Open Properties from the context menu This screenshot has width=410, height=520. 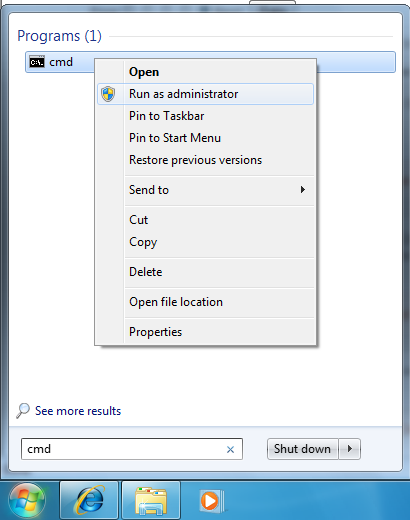pyautogui.click(x=156, y=332)
